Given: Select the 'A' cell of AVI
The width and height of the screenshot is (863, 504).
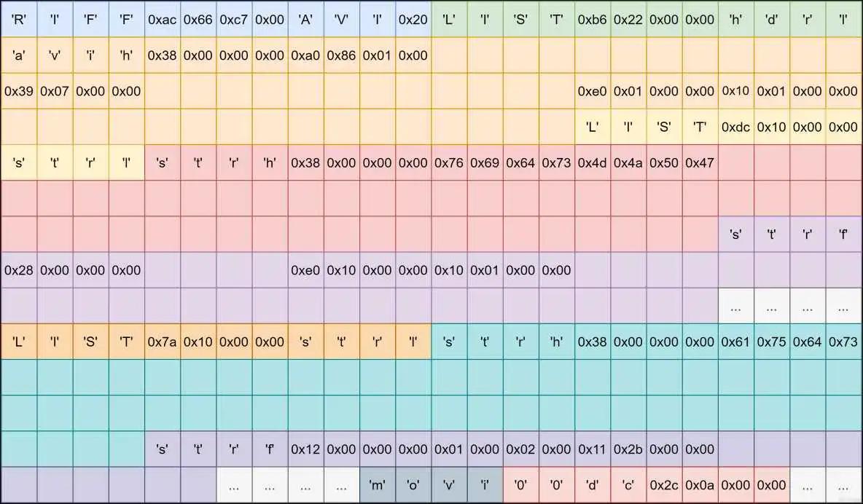Looking at the screenshot, I should pyautogui.click(x=306, y=20).
